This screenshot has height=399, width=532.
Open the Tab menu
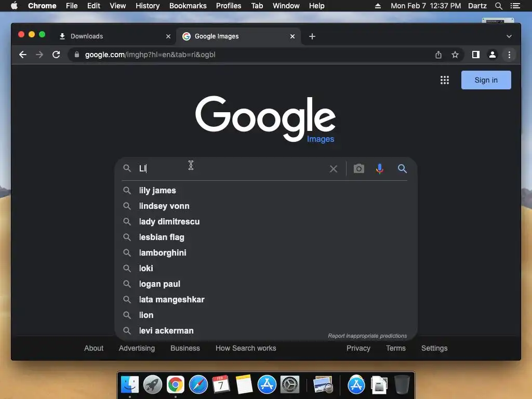tap(257, 6)
